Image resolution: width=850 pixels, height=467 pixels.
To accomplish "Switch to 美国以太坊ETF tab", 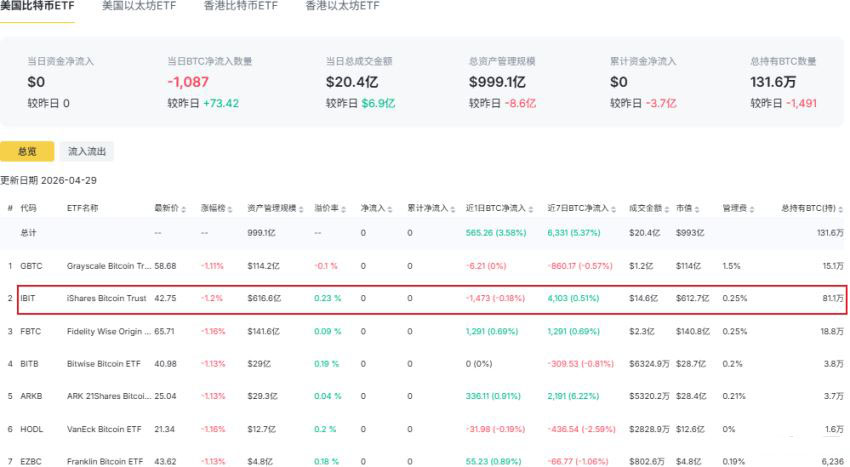I will [x=139, y=6].
